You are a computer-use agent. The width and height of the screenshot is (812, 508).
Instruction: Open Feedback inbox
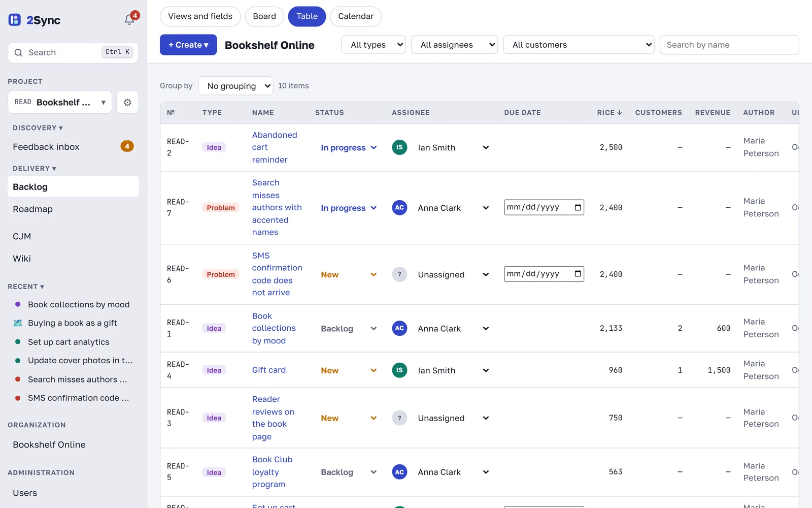[73, 147]
